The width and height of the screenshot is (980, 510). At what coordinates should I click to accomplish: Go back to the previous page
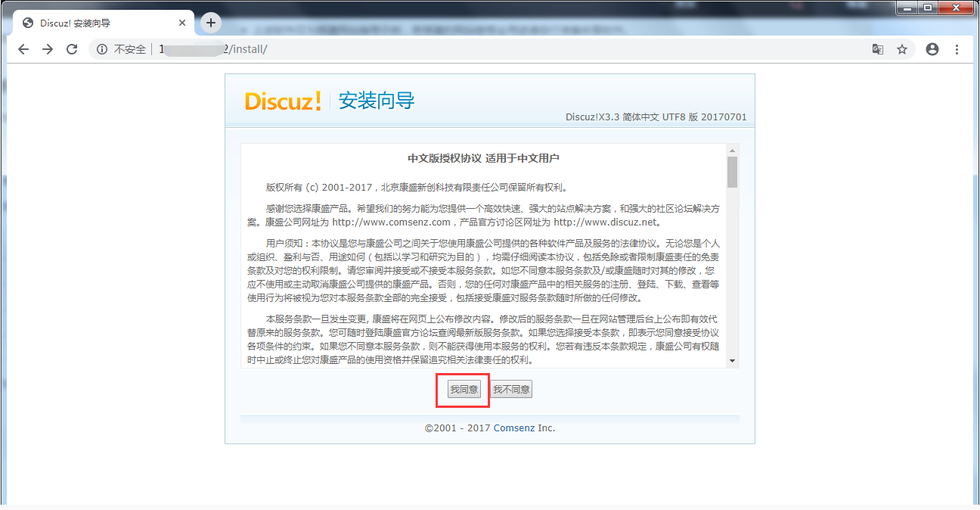(x=23, y=49)
